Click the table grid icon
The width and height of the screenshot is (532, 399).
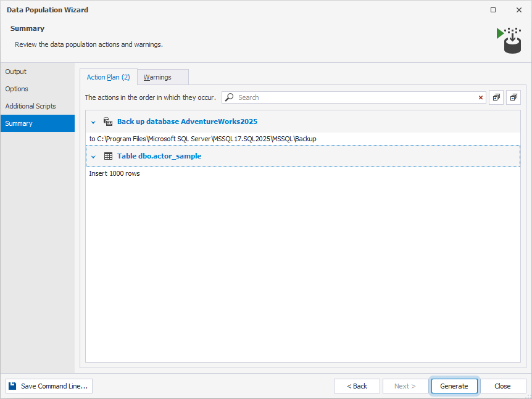point(108,156)
